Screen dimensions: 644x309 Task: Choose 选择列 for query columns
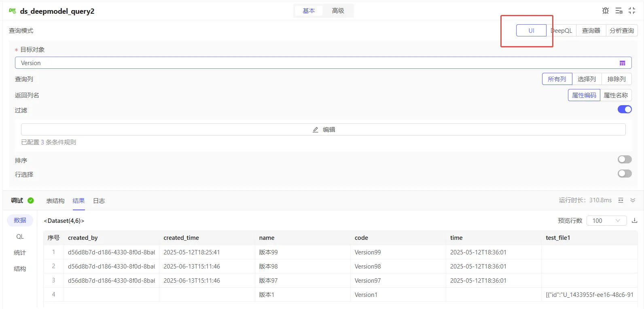pyautogui.click(x=587, y=79)
